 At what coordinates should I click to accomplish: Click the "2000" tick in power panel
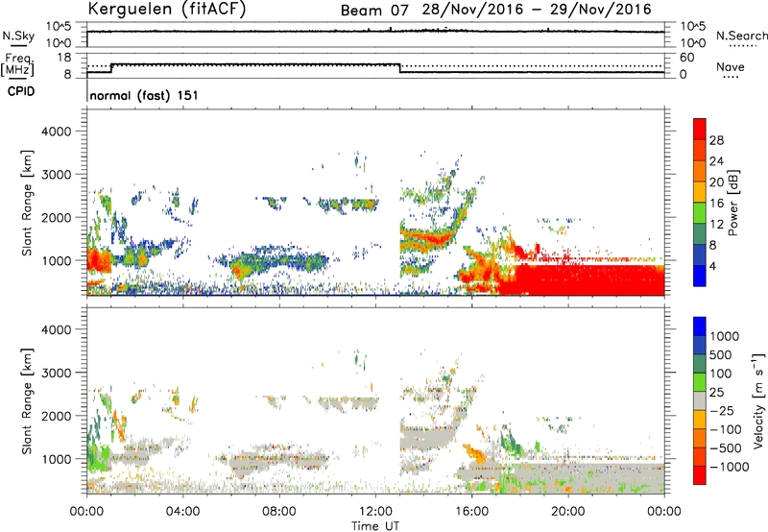point(57,217)
